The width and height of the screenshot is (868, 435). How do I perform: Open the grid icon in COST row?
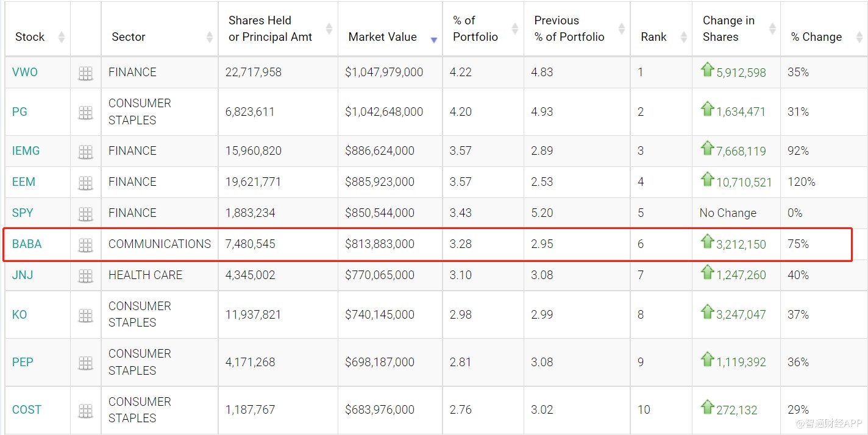pos(85,411)
